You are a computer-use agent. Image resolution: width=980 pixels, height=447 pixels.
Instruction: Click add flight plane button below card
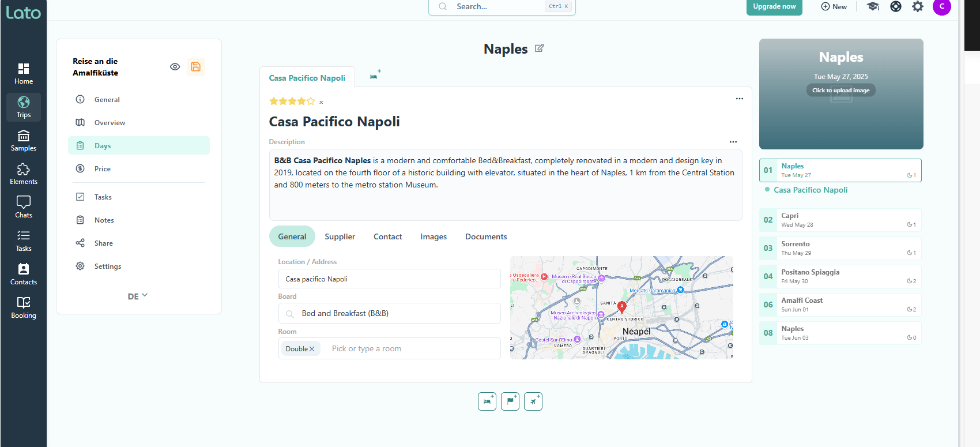tap(533, 401)
